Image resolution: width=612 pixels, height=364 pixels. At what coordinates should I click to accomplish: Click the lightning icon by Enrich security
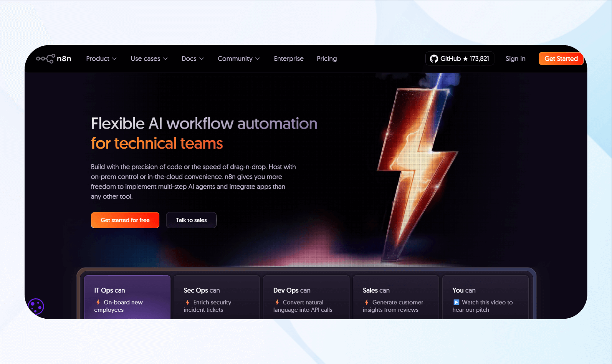pos(188,302)
